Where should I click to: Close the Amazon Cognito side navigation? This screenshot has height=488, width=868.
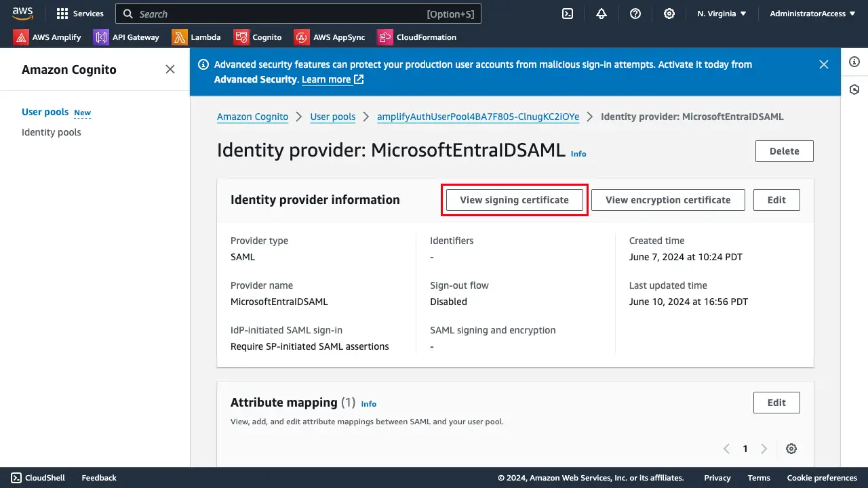pyautogui.click(x=170, y=69)
